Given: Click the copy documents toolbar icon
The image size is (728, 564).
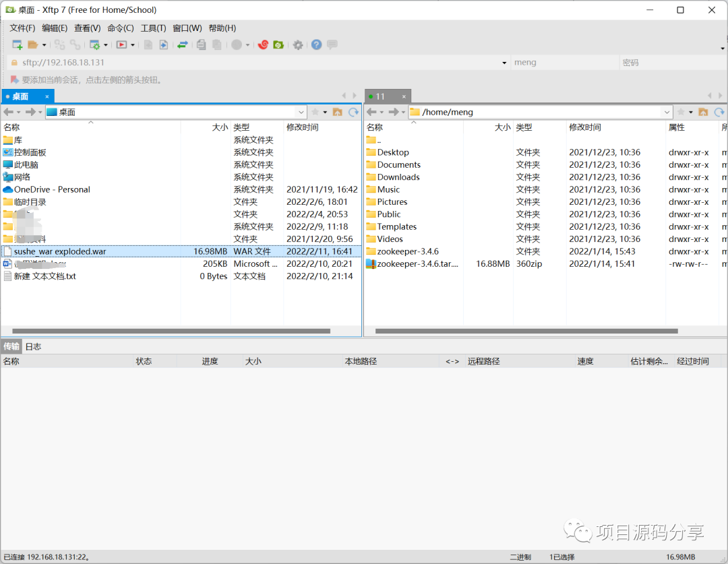Looking at the screenshot, I should click(x=201, y=44).
